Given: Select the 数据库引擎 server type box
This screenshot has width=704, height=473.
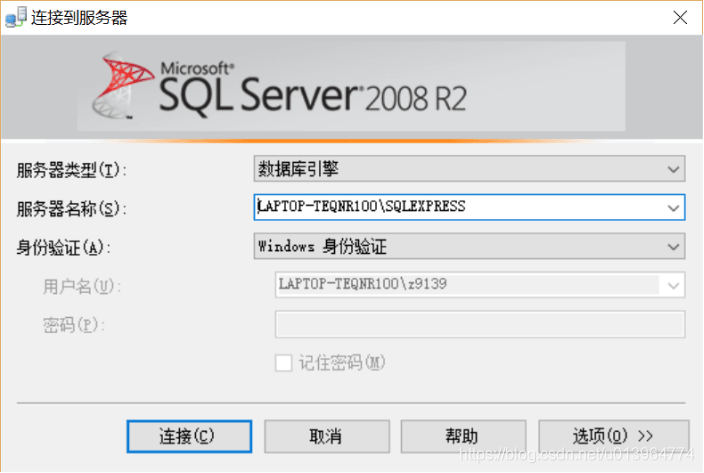Looking at the screenshot, I should [469, 169].
